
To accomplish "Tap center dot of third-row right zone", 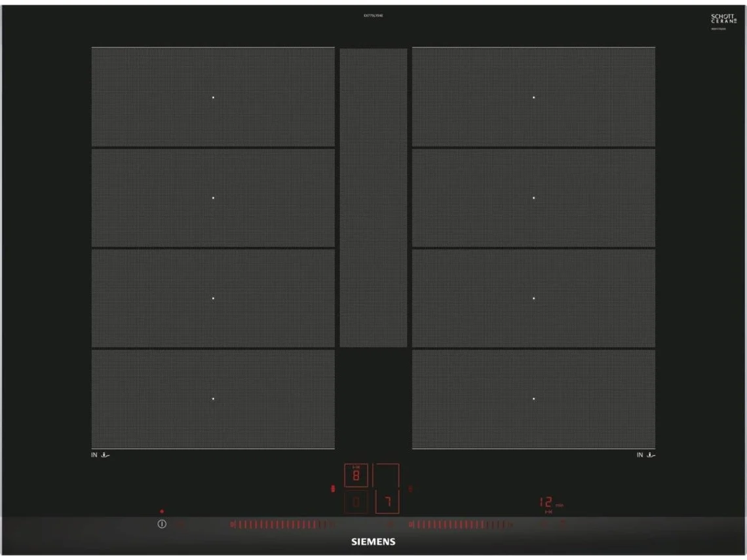I will [533, 298].
